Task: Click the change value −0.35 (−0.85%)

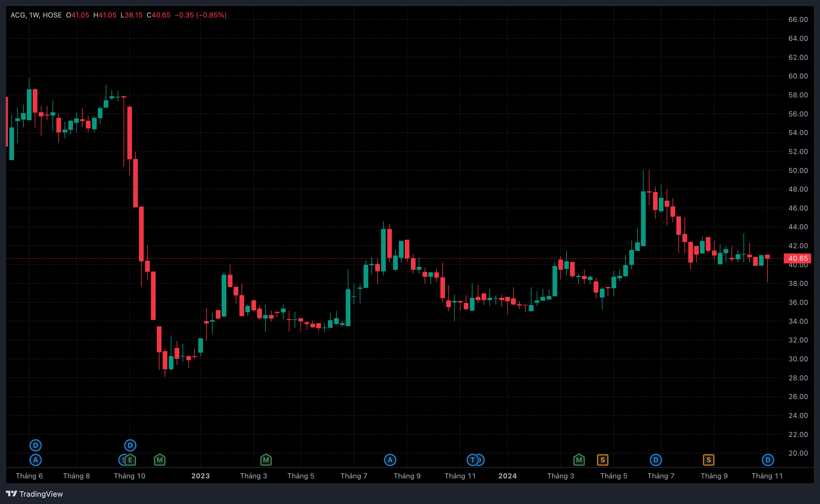Action: click(x=201, y=15)
